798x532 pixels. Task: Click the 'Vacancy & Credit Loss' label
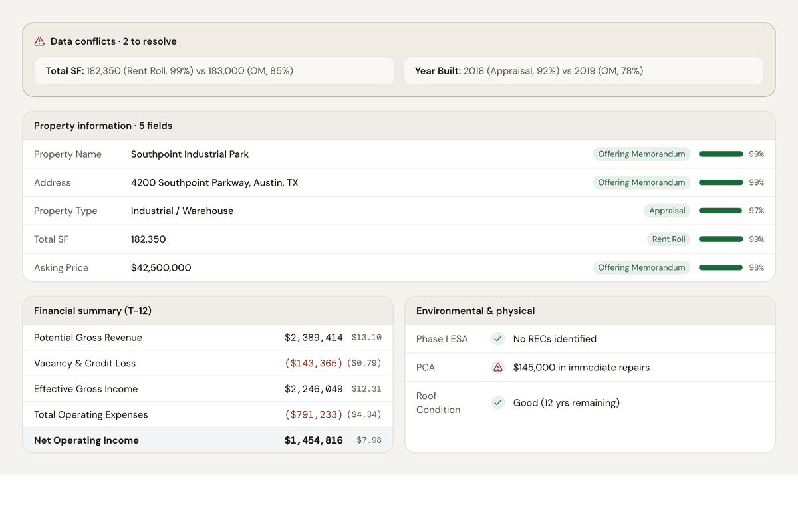tap(84, 364)
